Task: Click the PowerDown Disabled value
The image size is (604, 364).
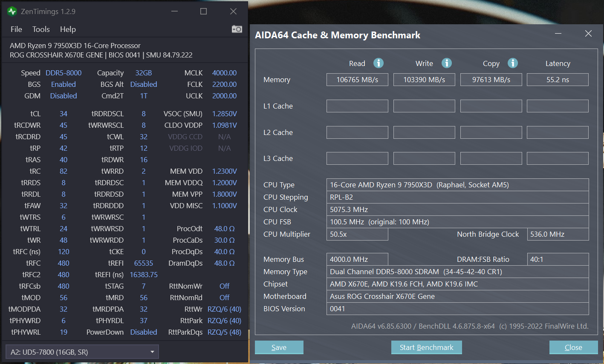Action: coord(144,332)
